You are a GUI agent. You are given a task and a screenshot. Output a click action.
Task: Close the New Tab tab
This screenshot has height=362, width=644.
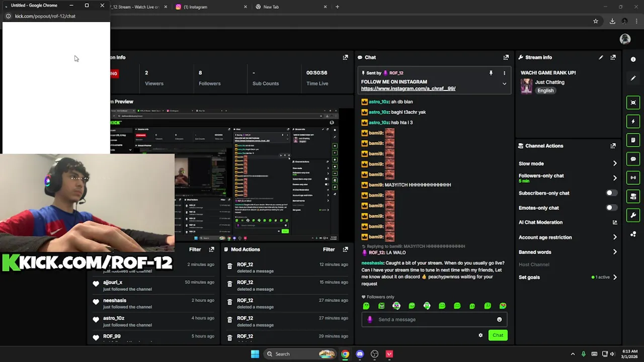point(325,7)
